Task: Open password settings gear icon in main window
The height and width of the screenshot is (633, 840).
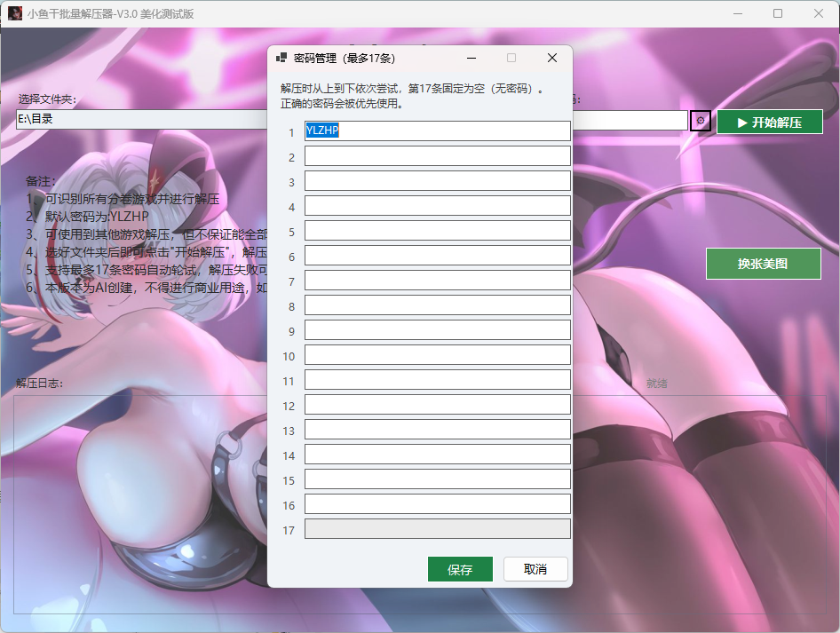Action: pyautogui.click(x=701, y=121)
